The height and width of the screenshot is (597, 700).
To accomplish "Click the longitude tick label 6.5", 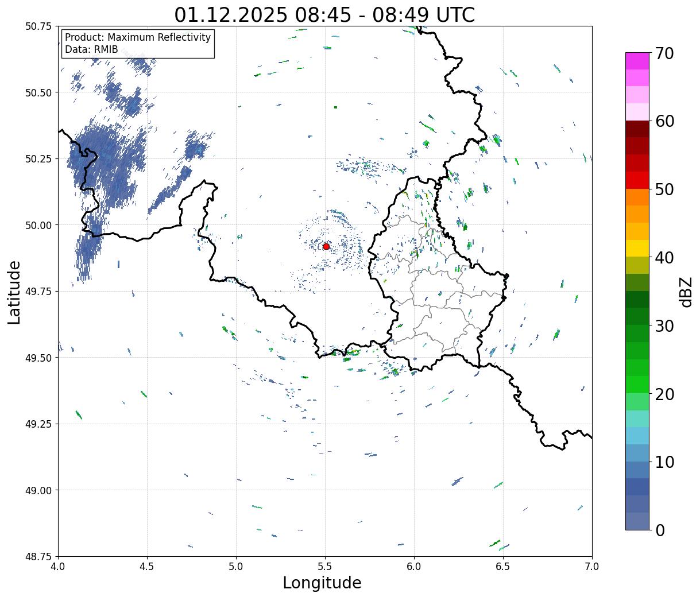I will coord(503,567).
